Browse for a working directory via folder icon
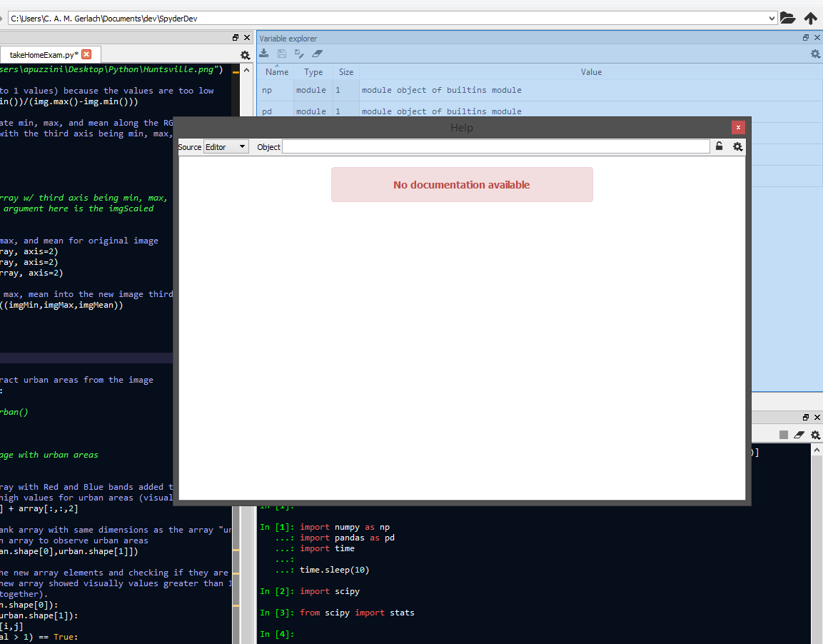823x644 pixels. pyautogui.click(x=787, y=17)
